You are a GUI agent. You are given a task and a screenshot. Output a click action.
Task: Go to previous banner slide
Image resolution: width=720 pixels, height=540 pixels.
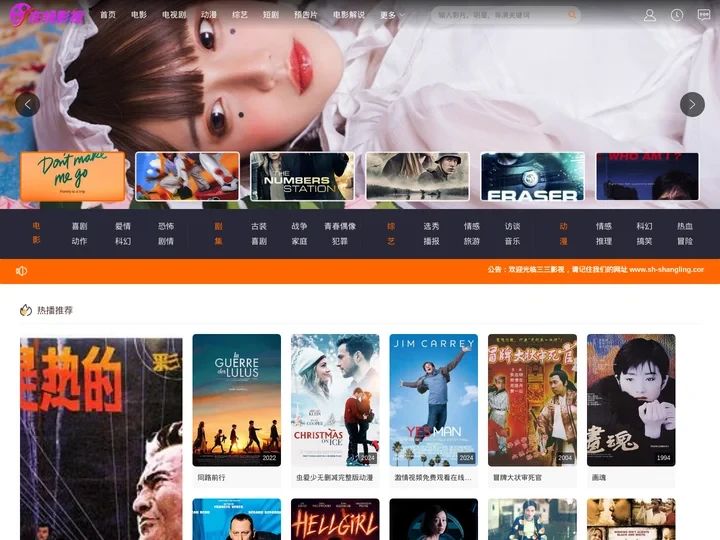click(27, 104)
